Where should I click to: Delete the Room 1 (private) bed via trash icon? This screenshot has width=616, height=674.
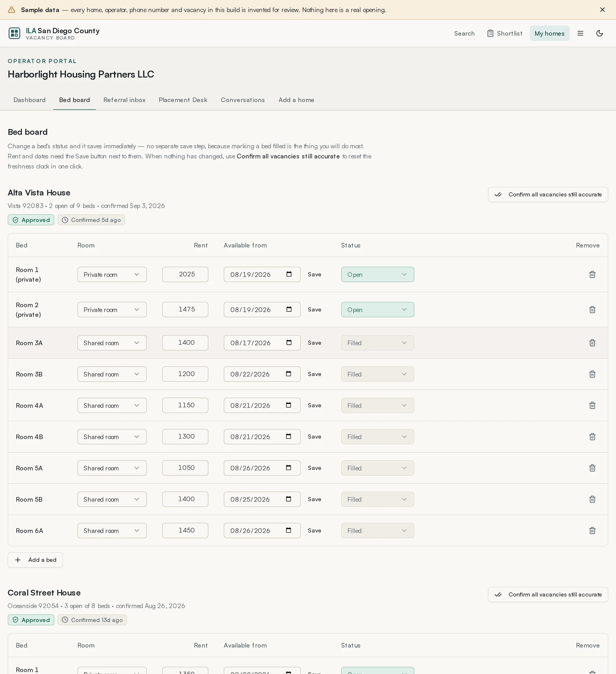click(x=592, y=275)
